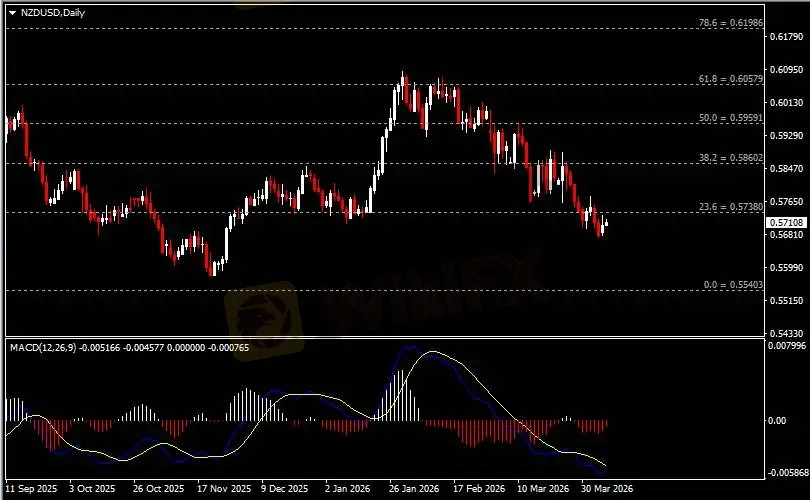
Task: Open the NZDUSD,Daily chart dropdown triangle
Action: [12, 13]
